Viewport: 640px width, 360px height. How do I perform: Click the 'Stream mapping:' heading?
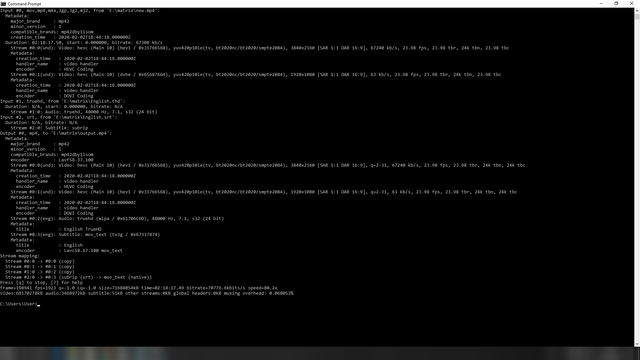(20, 256)
